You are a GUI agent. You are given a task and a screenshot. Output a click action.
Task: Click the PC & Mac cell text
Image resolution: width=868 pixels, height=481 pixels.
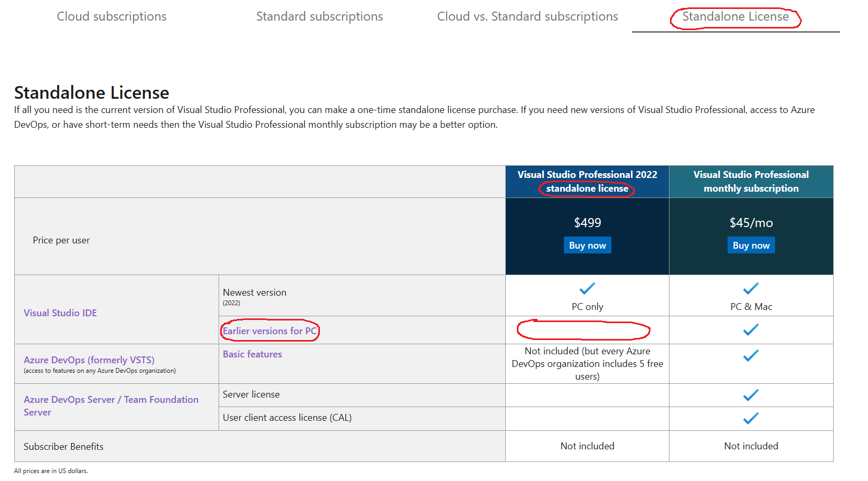point(751,306)
